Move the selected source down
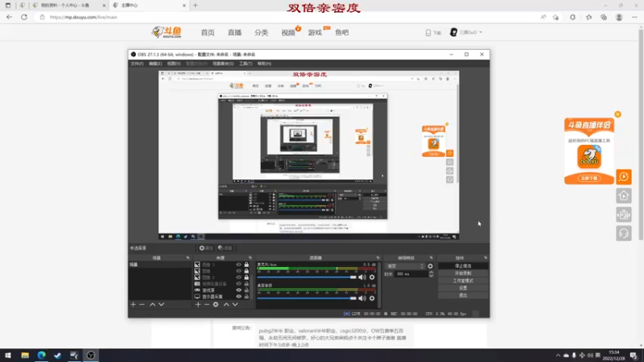Screen dimensions: 644x362 tap(235, 305)
